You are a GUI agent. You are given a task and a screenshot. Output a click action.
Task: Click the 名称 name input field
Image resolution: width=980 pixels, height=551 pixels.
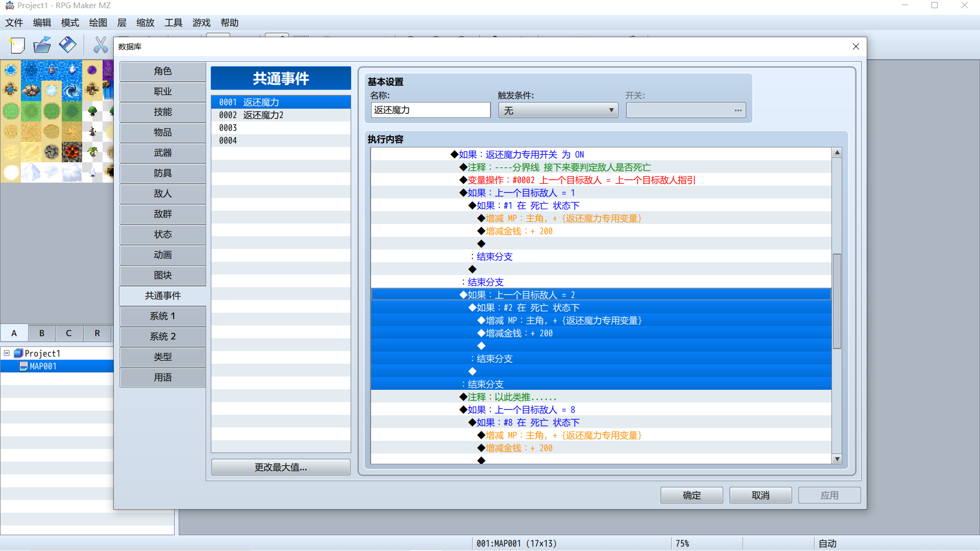click(x=430, y=110)
